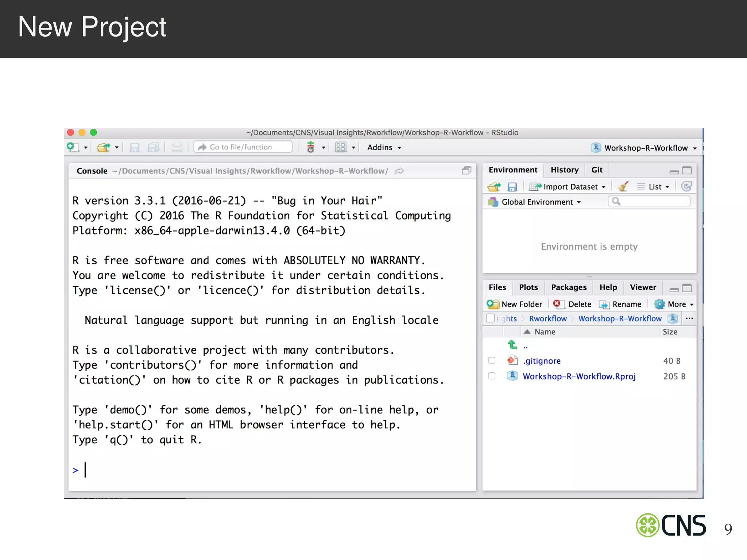
Task: Click the workspace panes grid icon
Action: [341, 147]
